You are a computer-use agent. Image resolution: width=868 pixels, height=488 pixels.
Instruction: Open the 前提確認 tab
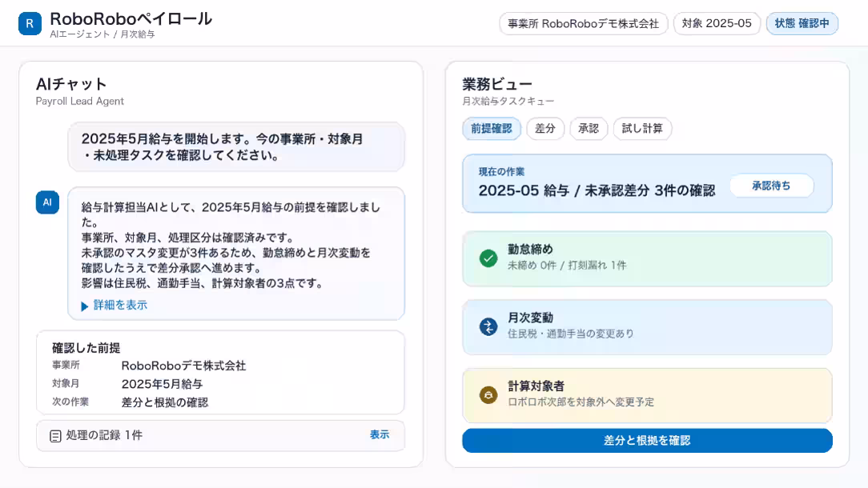pyautogui.click(x=492, y=128)
